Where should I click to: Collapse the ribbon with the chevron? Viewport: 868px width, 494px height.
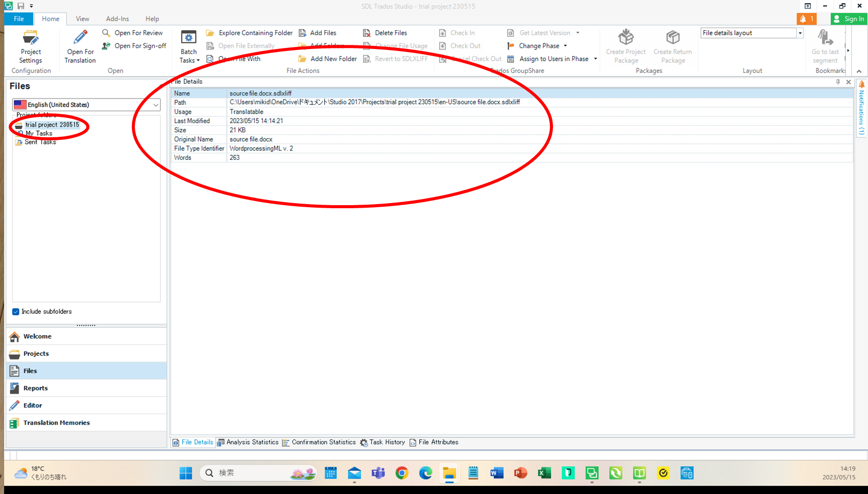[x=859, y=71]
